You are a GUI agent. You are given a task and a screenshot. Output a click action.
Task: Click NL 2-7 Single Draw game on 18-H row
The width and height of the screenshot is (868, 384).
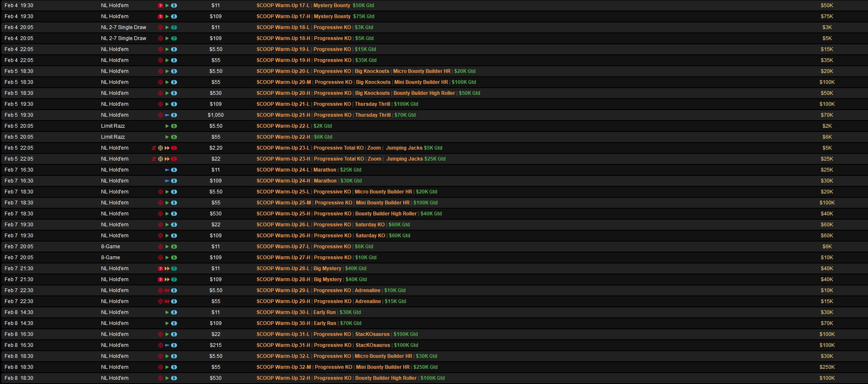(x=123, y=38)
